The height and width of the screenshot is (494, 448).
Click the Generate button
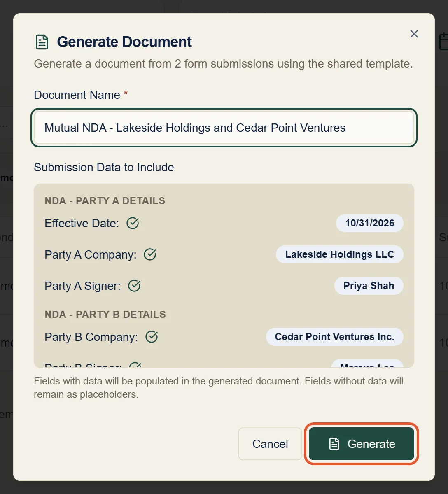(x=361, y=444)
